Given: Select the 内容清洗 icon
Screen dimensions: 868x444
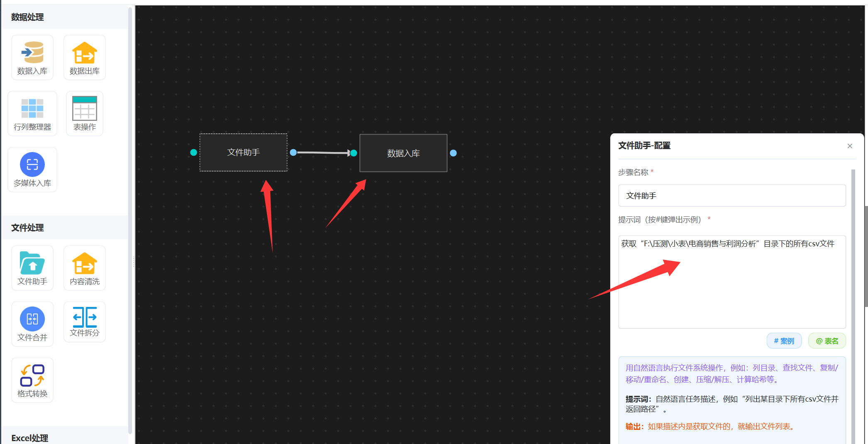Looking at the screenshot, I should (x=84, y=263).
